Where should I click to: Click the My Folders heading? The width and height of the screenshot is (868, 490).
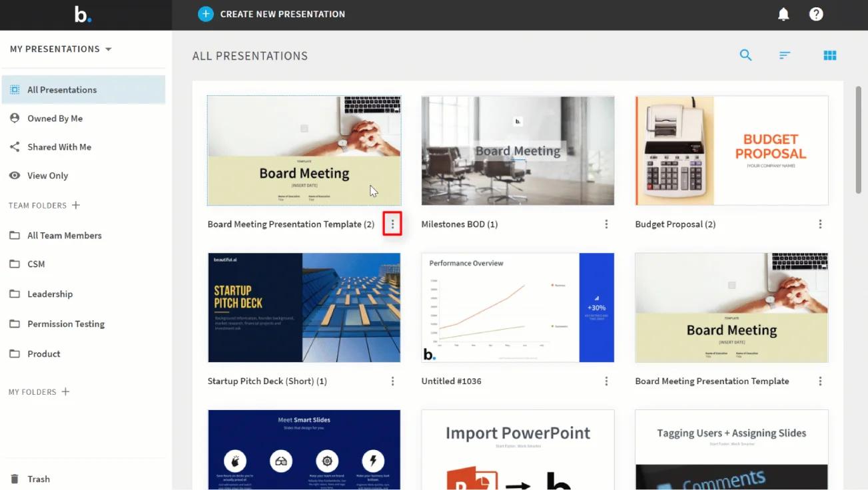(x=32, y=392)
